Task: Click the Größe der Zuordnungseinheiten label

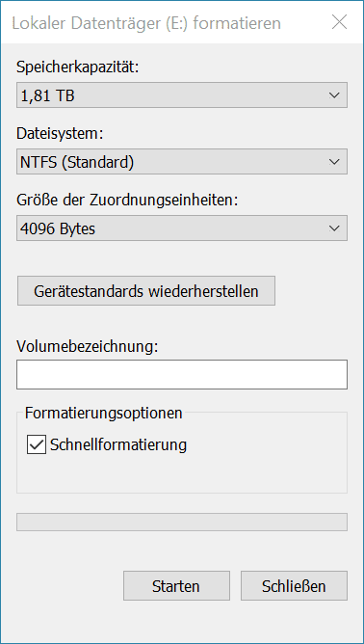Action: pos(127,200)
